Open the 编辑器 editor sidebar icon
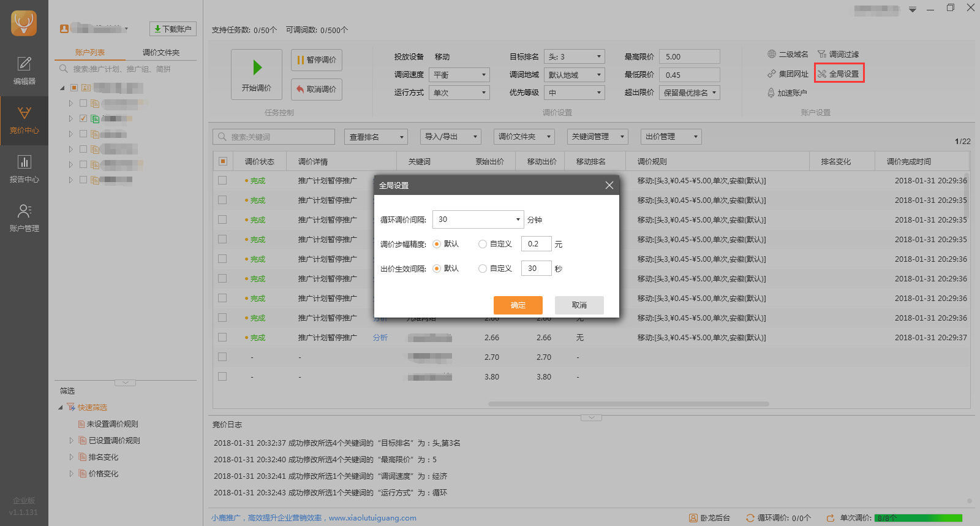The height and width of the screenshot is (526, 980). (x=24, y=64)
